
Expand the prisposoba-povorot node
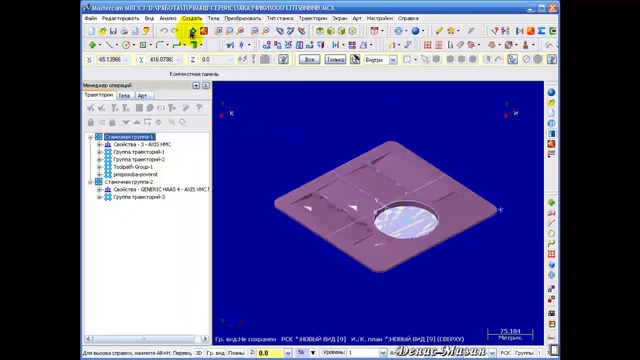click(99, 174)
